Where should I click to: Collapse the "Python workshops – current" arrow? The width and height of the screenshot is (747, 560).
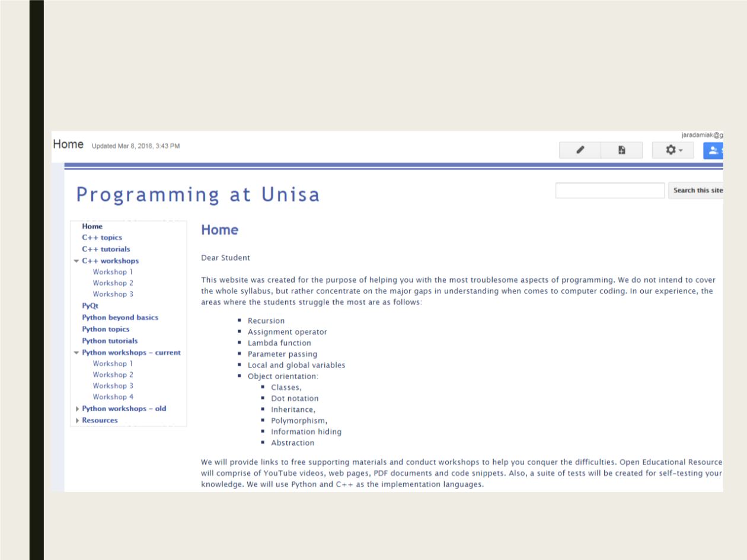pyautogui.click(x=76, y=353)
